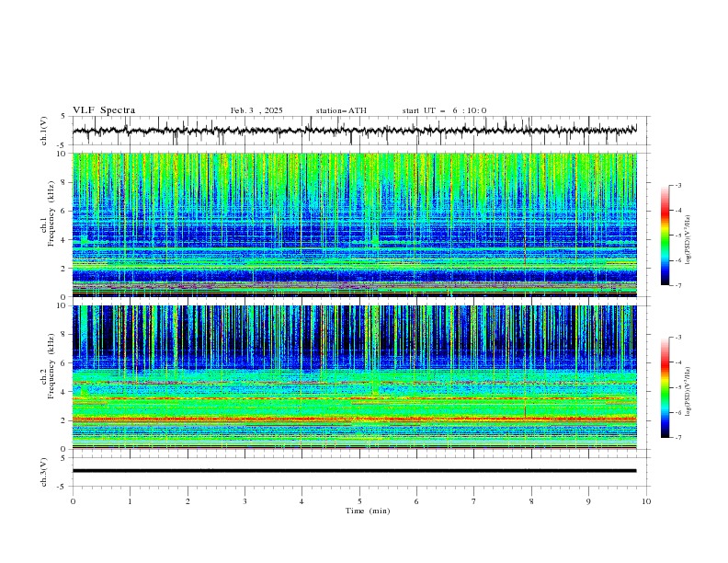Click the time axis tick label '2'

point(188,501)
